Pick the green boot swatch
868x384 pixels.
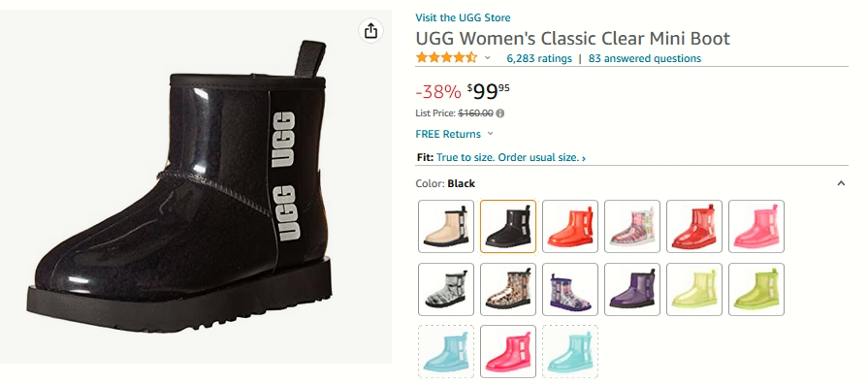756,289
